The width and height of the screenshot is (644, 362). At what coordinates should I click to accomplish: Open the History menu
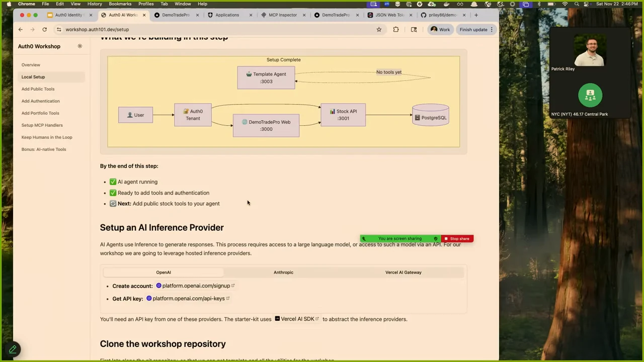click(95, 4)
